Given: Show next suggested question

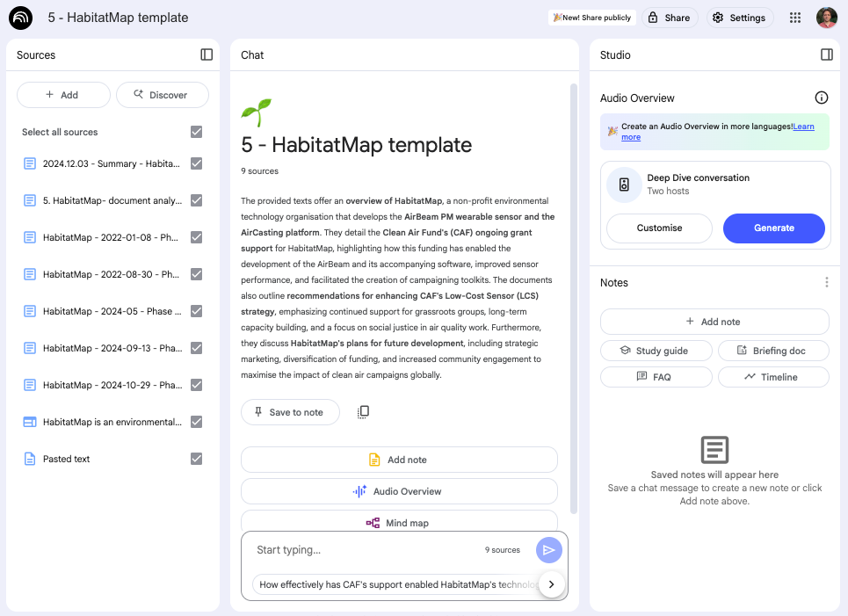Looking at the screenshot, I should (x=551, y=584).
